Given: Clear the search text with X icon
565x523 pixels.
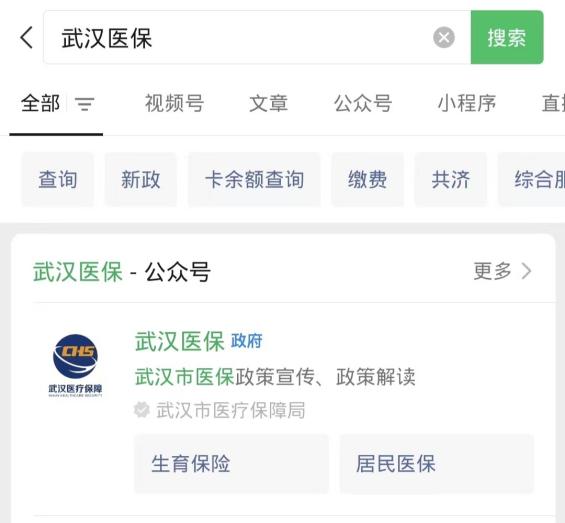Looking at the screenshot, I should point(444,37).
